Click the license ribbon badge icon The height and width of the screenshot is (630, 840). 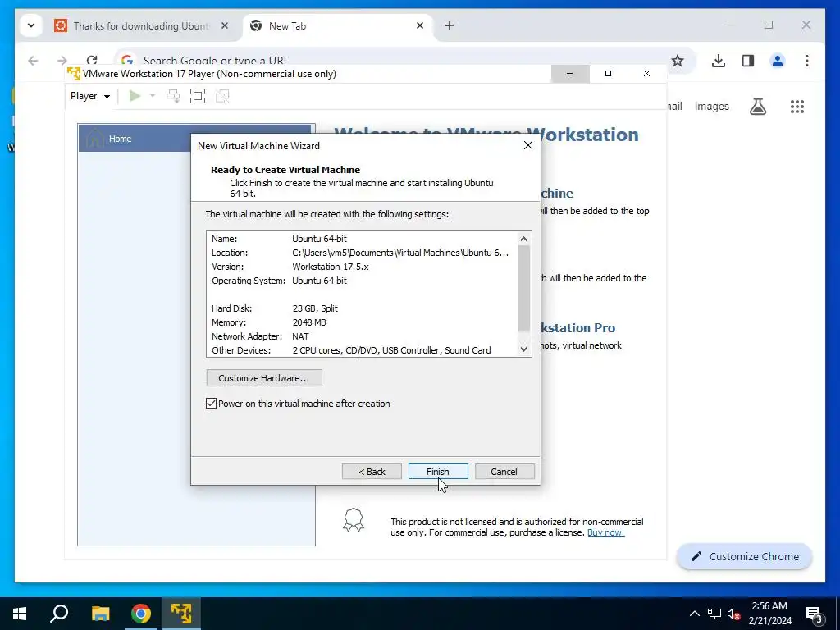pyautogui.click(x=354, y=519)
